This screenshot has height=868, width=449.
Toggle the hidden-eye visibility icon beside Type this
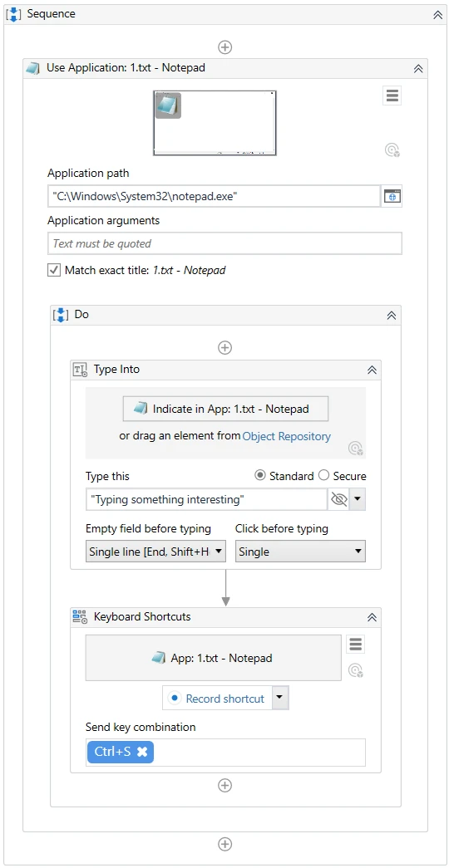338,500
